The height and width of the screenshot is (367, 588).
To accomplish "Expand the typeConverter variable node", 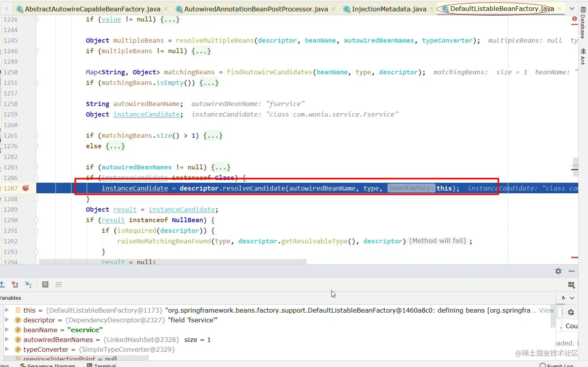I will (x=7, y=349).
